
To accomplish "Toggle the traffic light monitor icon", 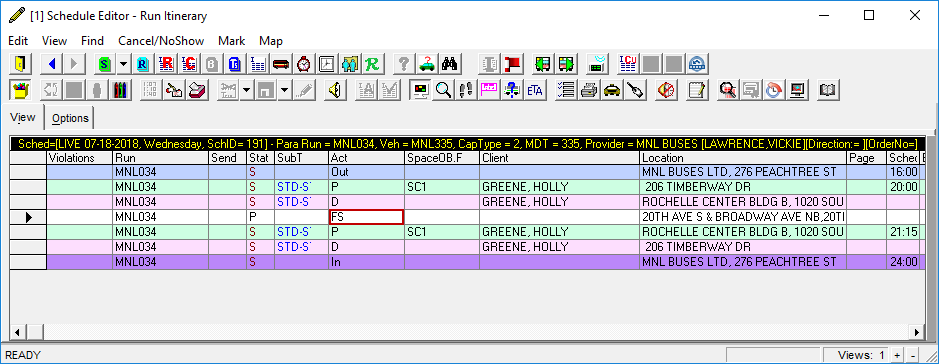I will click(x=420, y=90).
